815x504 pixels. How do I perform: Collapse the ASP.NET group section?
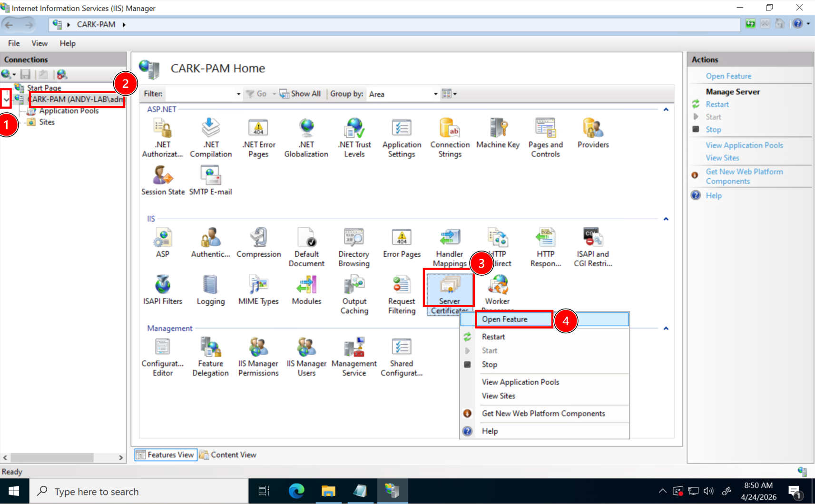[x=666, y=109]
